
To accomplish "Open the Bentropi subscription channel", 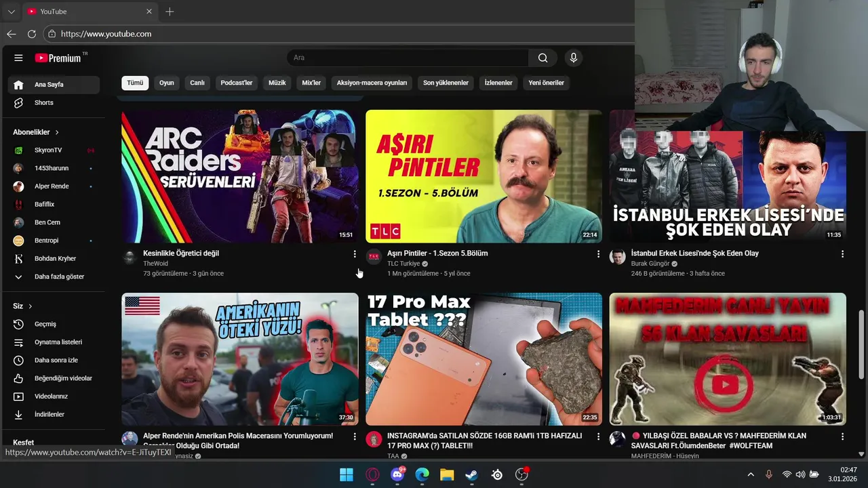I will [54, 241].
